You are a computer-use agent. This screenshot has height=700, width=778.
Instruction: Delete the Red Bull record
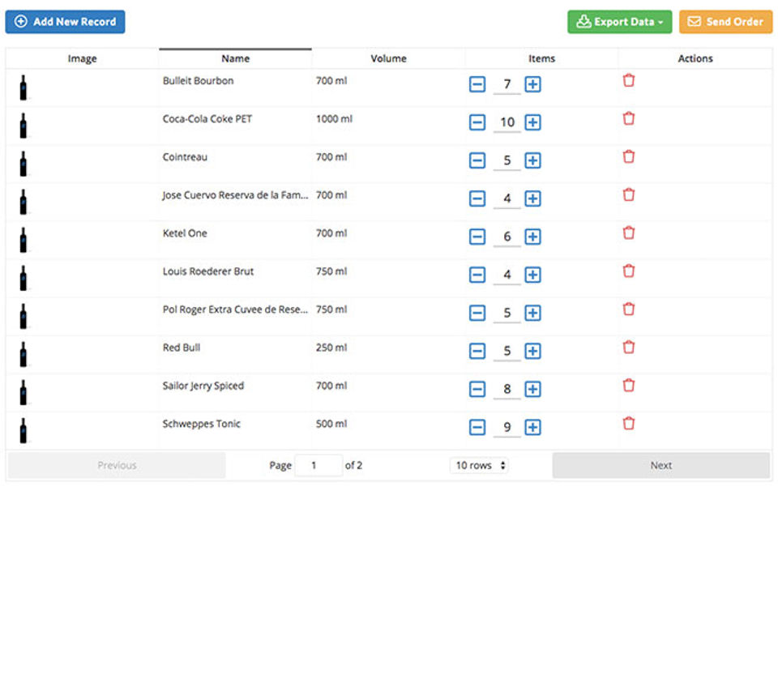click(x=629, y=348)
